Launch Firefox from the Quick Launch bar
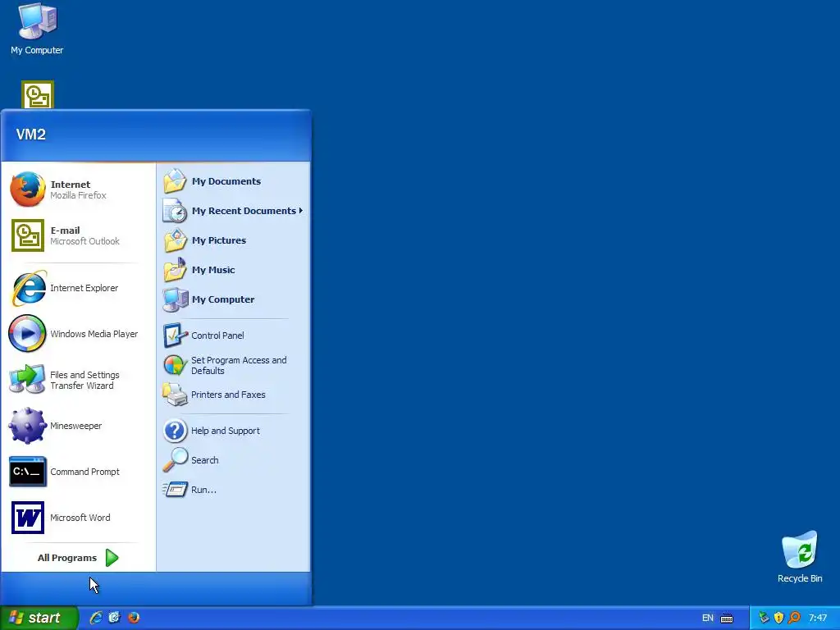Viewport: 840px width, 630px height. pos(134,618)
